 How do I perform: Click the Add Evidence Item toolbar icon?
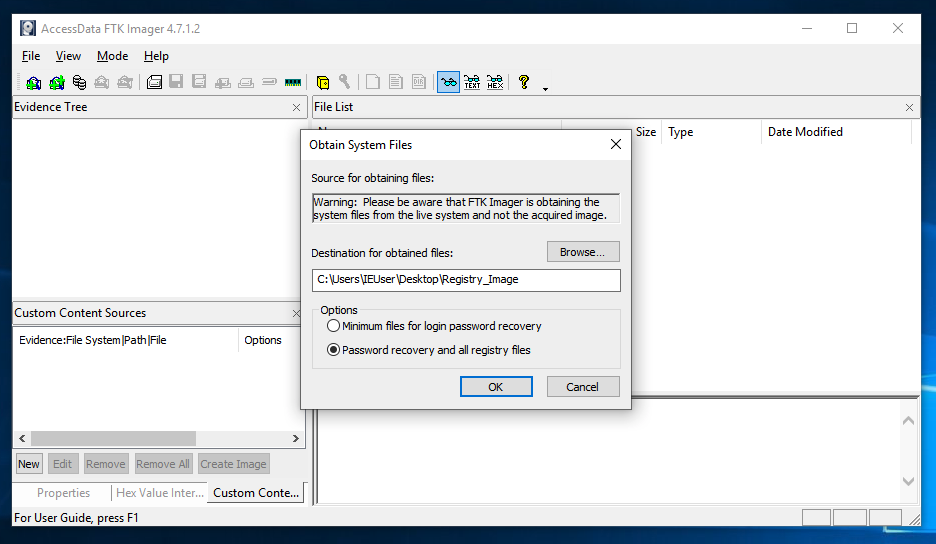(x=33, y=82)
